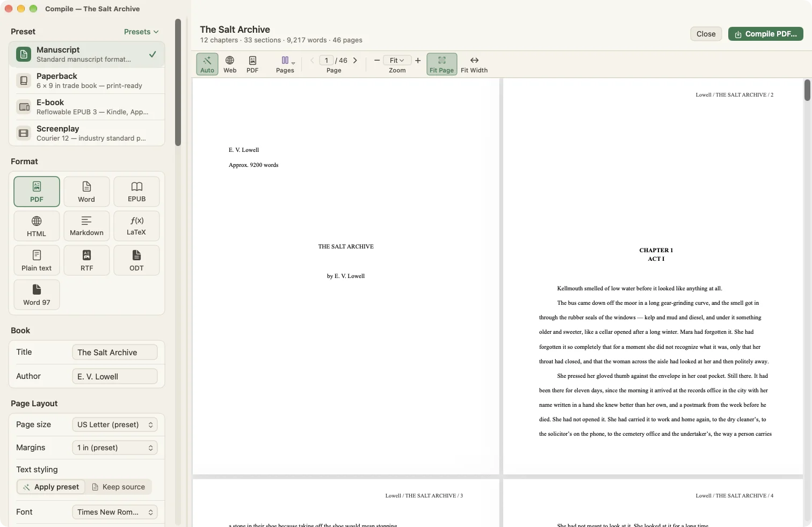The height and width of the screenshot is (527, 812).
Task: Open the Presets dropdown
Action: [141, 32]
